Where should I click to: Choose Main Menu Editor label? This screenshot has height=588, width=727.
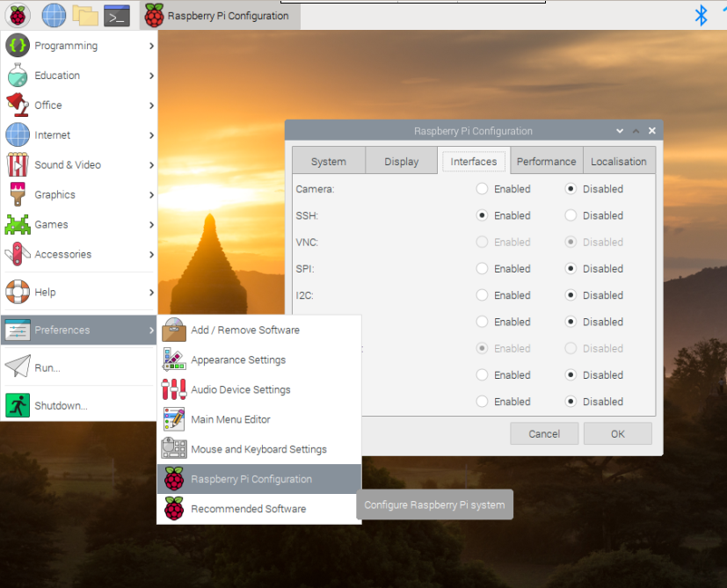tap(230, 419)
